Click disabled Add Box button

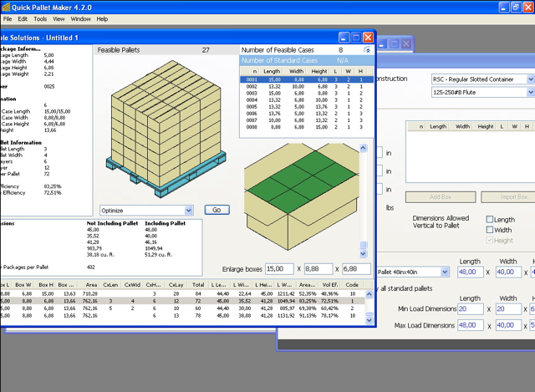(x=441, y=197)
